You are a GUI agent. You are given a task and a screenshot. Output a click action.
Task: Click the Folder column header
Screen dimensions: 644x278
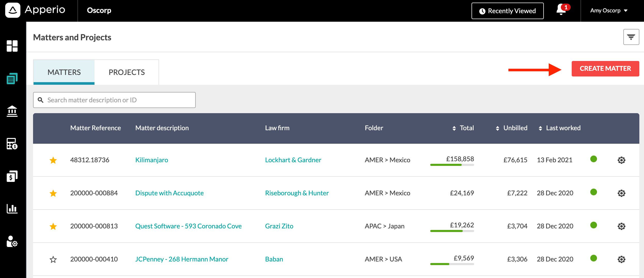[374, 128]
